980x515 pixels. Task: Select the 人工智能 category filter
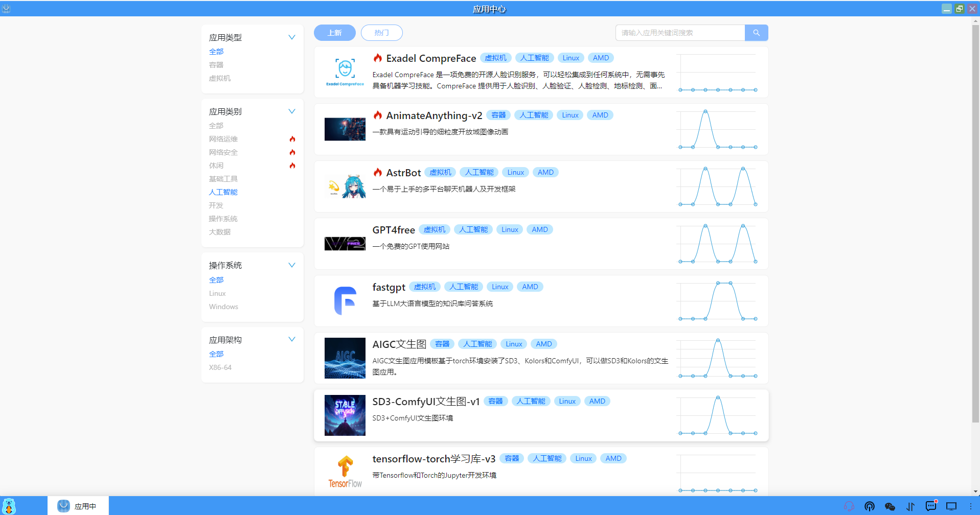[223, 192]
